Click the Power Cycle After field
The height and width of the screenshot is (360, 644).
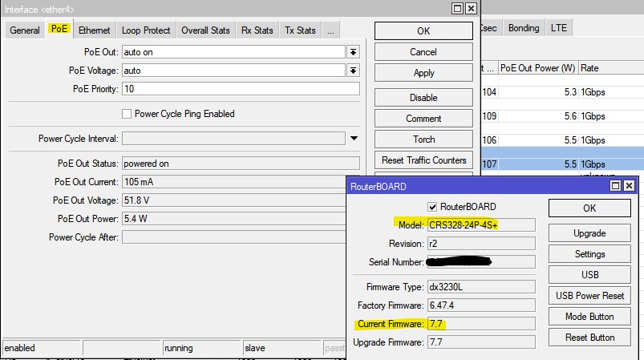point(234,237)
